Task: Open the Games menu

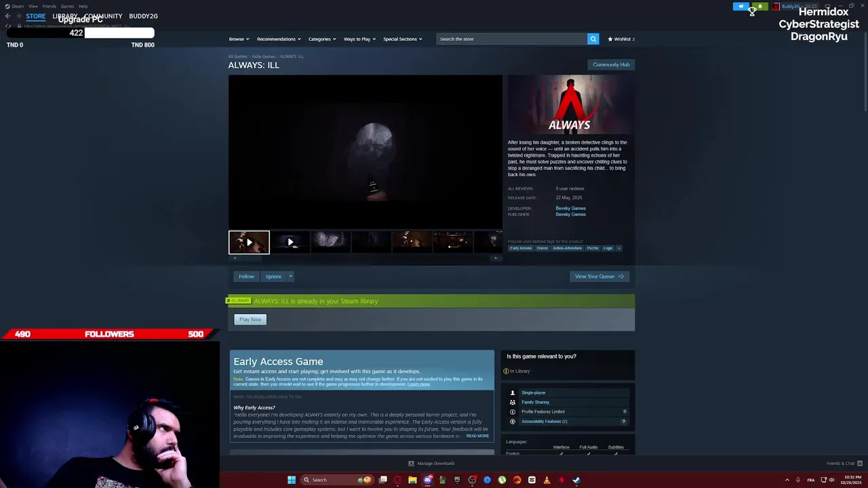Action: pyautogui.click(x=67, y=6)
